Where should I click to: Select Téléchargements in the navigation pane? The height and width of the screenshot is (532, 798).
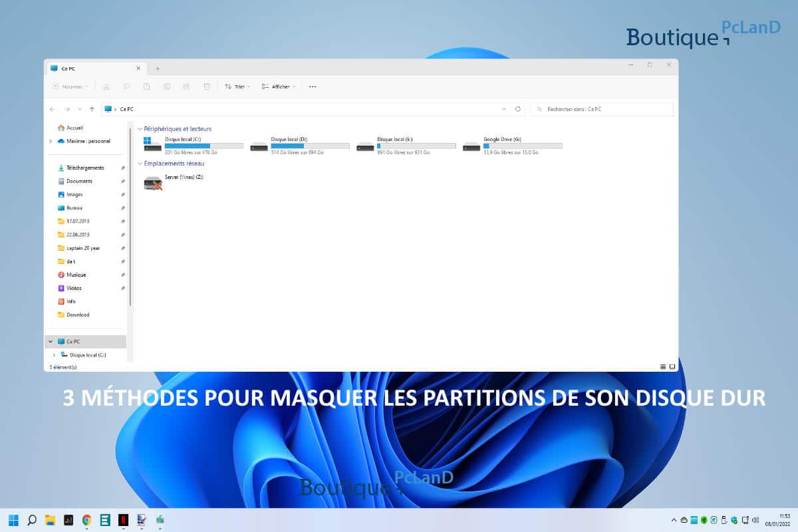[x=84, y=168]
